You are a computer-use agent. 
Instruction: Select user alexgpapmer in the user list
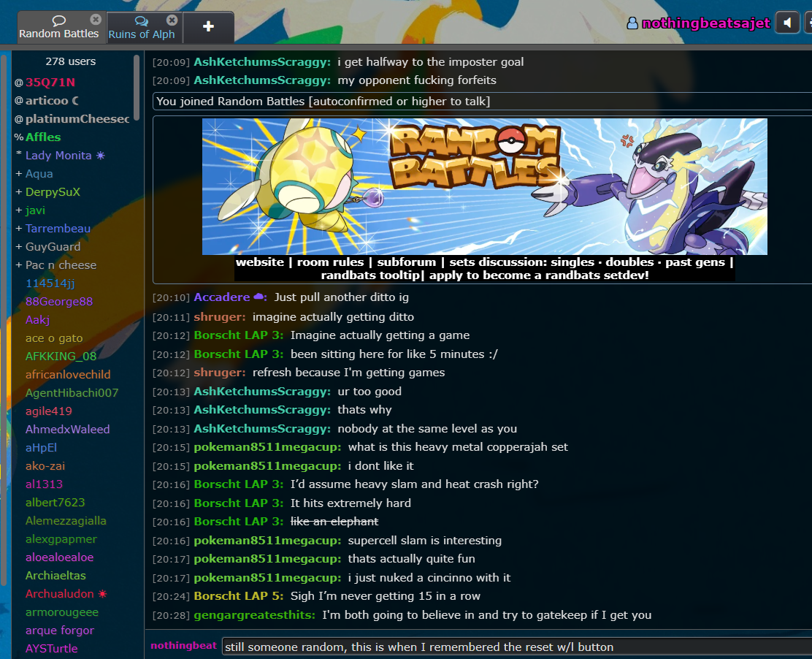click(61, 538)
